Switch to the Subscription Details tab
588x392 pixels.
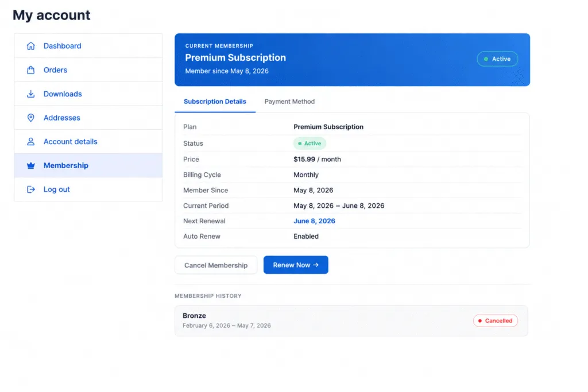click(x=215, y=102)
